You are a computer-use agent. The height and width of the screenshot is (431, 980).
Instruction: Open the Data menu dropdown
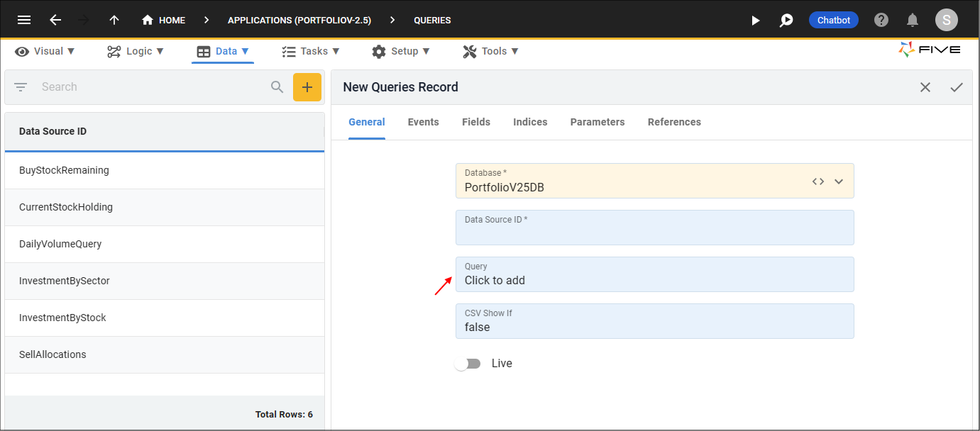[223, 51]
